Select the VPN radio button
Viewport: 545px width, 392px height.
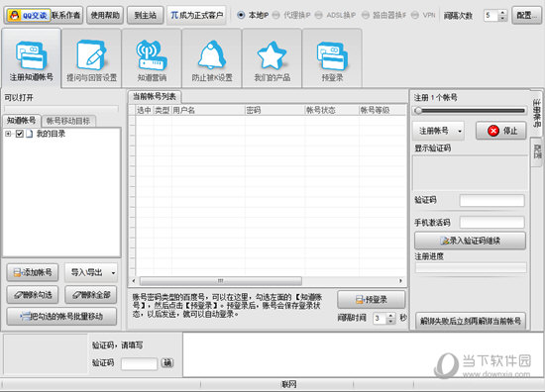pyautogui.click(x=414, y=15)
